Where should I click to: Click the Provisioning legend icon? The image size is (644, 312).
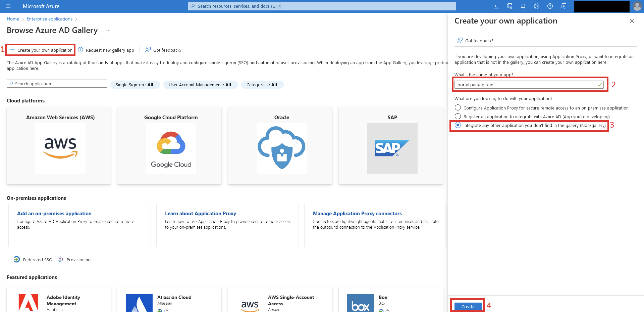click(60, 259)
